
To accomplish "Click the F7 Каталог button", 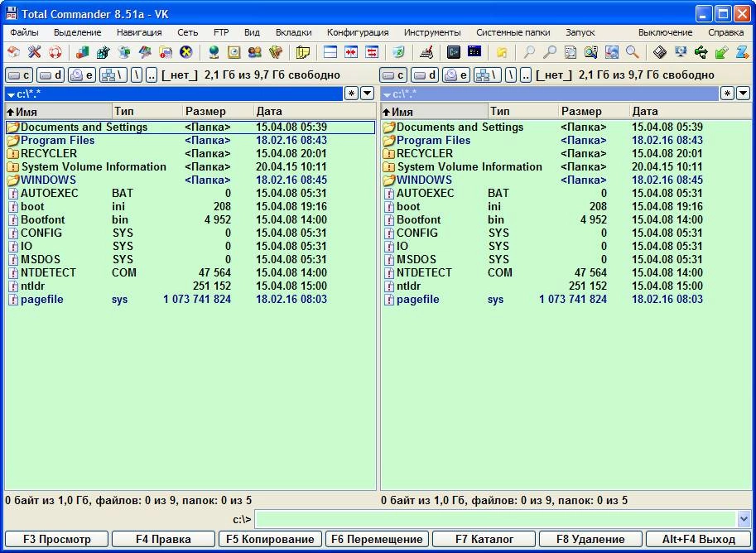I will (484, 539).
